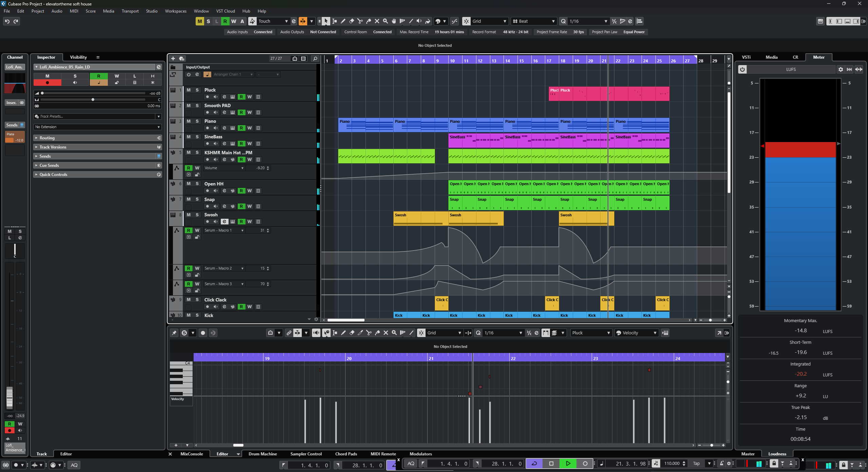Click the Tap tempo button
Image resolution: width=868 pixels, height=472 pixels.
(696, 463)
